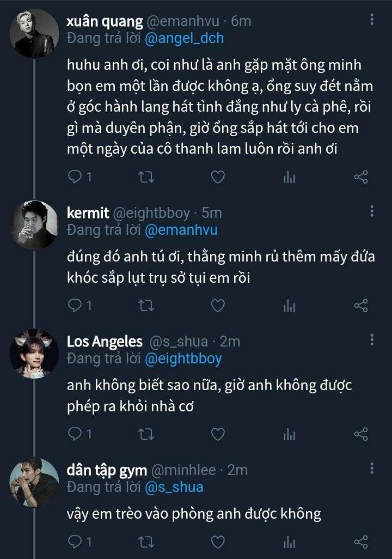This screenshot has height=559, width=392.
Task: Retweet xuân quang's reply
Action: coord(147,177)
